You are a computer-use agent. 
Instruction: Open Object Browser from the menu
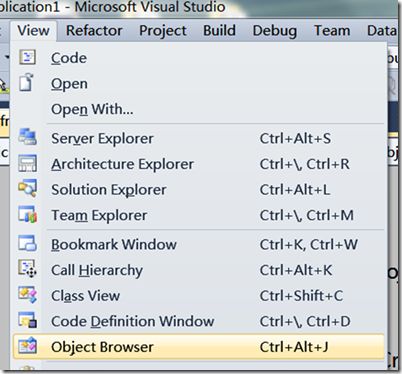199,347
